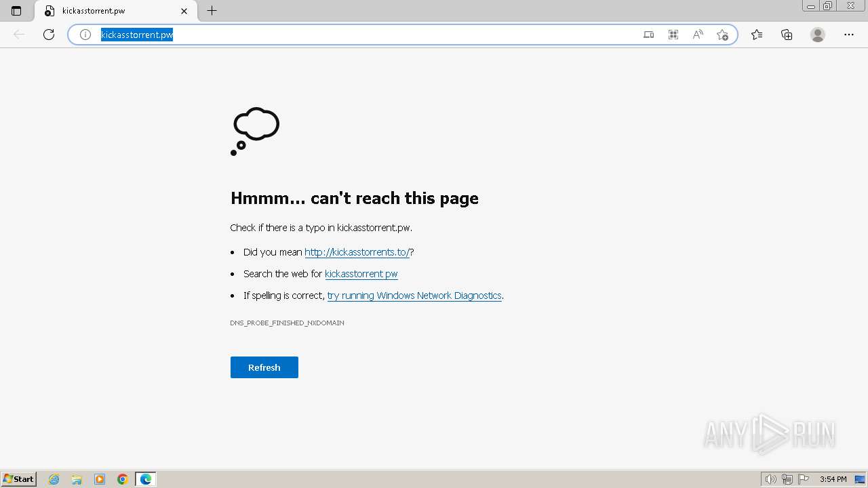This screenshot has width=868, height=488.
Task: Follow the http://kickasstorrents.to/ suggestion link
Action: (x=357, y=252)
